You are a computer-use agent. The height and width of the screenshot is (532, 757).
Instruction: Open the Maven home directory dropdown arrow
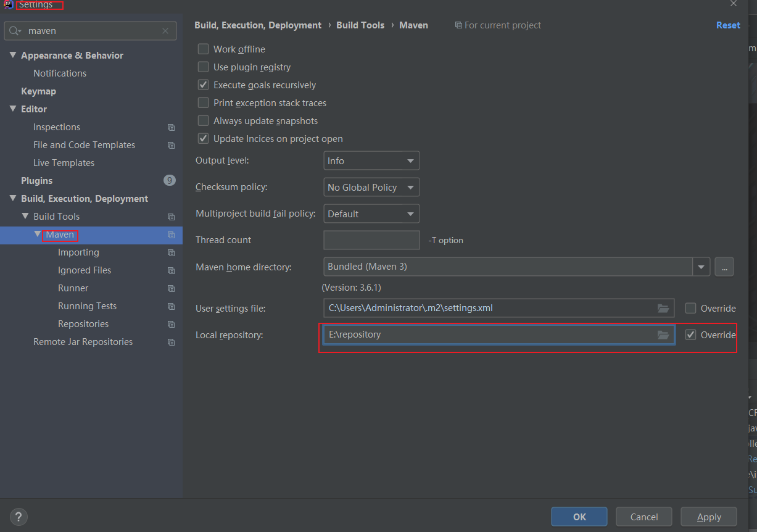pyautogui.click(x=701, y=267)
